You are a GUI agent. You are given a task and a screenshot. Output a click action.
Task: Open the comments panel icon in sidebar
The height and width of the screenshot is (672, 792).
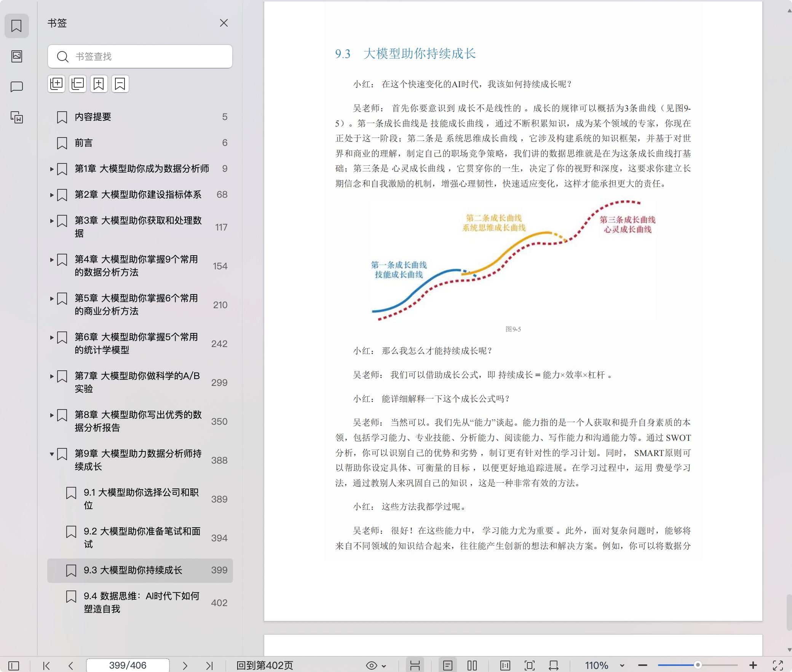coord(16,87)
